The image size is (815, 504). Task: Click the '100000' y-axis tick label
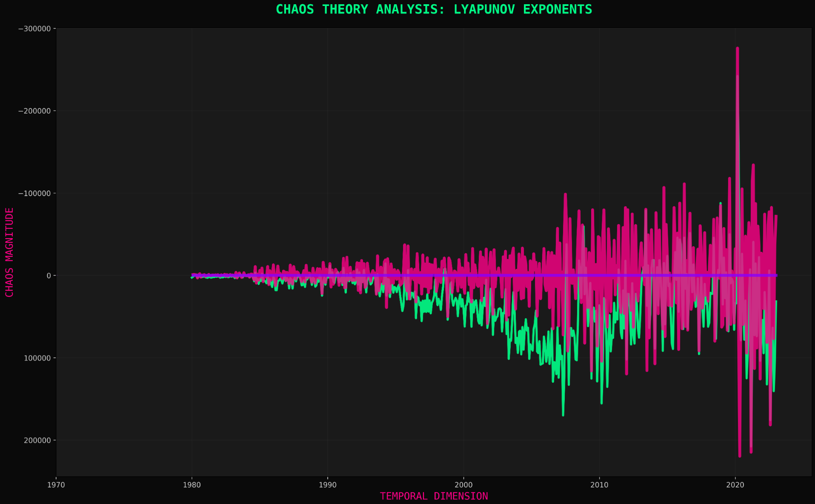(37, 358)
